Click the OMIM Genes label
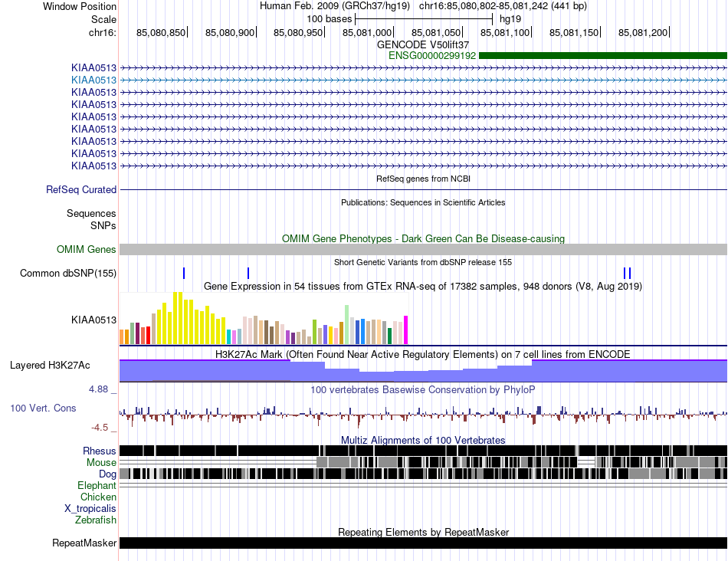The height and width of the screenshot is (561, 728). coord(86,249)
